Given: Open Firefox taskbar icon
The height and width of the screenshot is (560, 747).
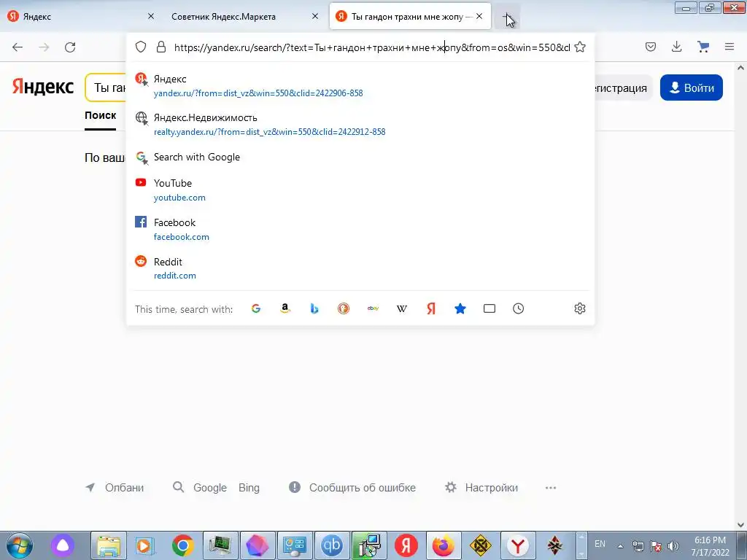Looking at the screenshot, I should [443, 545].
